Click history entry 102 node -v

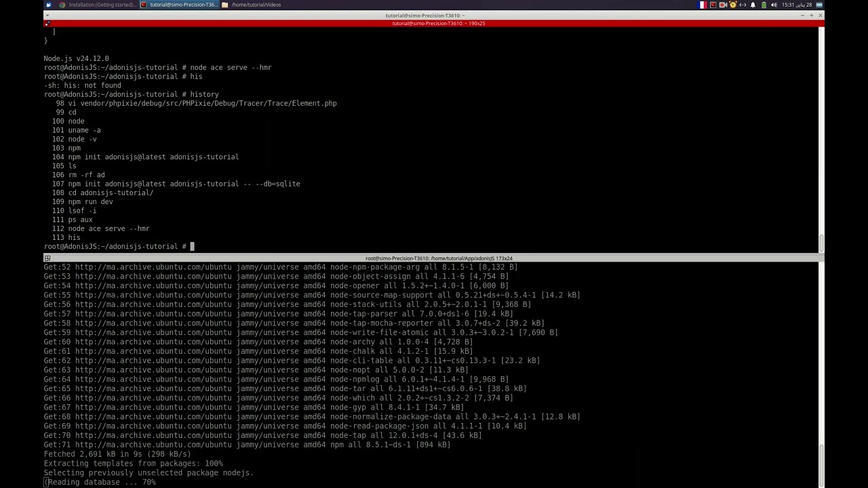pyautogui.click(x=74, y=139)
